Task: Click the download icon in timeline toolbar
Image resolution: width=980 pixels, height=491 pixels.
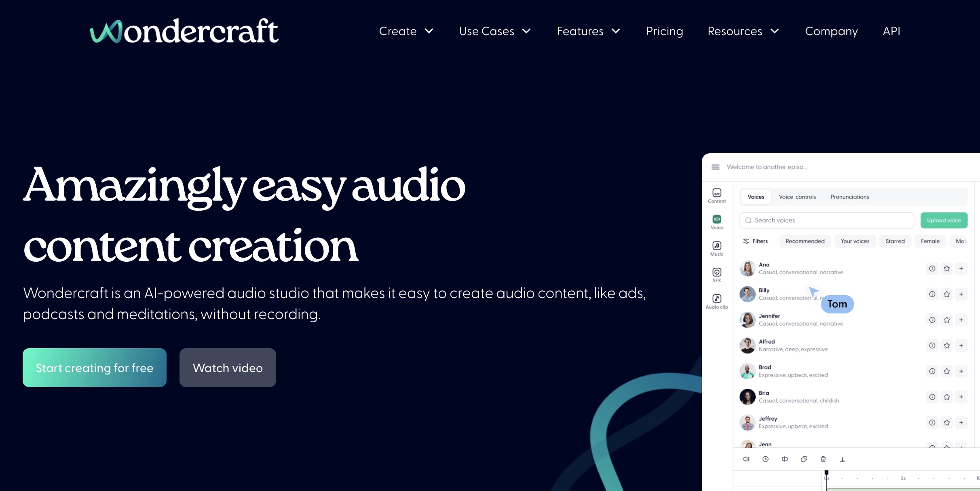Action: point(843,459)
